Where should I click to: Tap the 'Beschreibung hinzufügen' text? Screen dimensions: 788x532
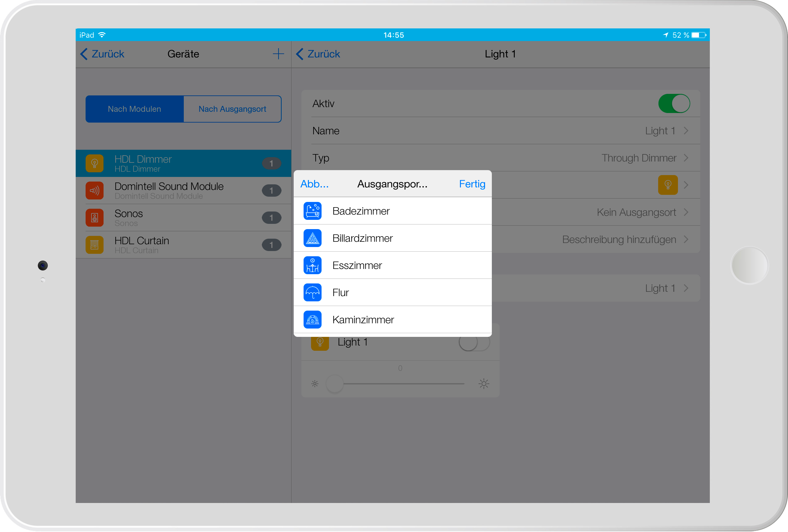coord(619,239)
